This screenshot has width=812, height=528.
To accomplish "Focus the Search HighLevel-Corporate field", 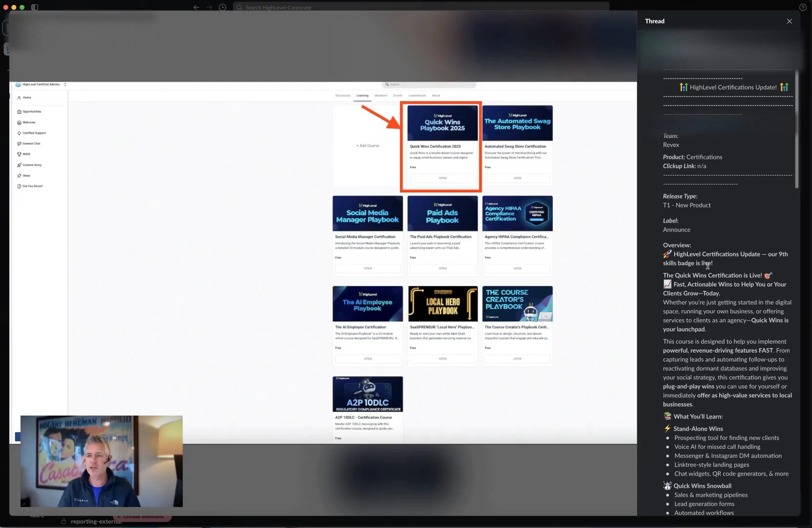I will (x=421, y=7).
